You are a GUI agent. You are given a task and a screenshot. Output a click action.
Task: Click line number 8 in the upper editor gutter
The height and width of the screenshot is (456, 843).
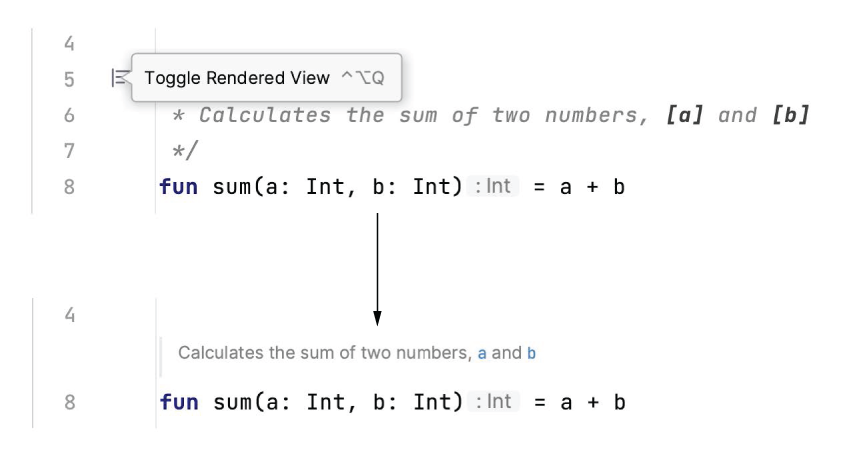pyautogui.click(x=69, y=187)
